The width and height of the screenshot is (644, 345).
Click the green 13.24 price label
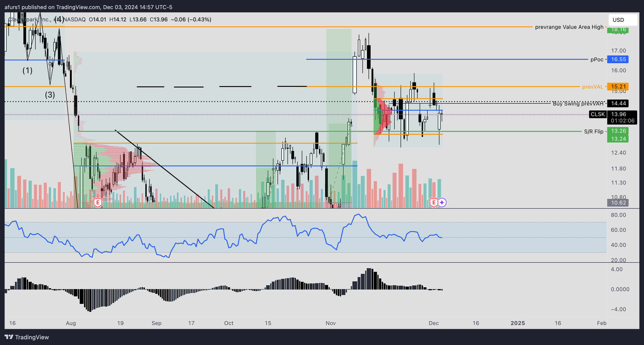[x=618, y=139]
